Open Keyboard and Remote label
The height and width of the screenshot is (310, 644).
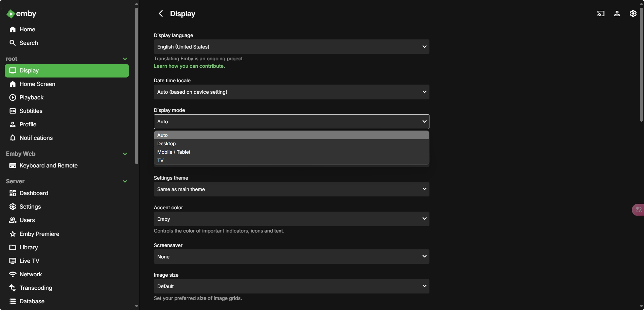(49, 166)
